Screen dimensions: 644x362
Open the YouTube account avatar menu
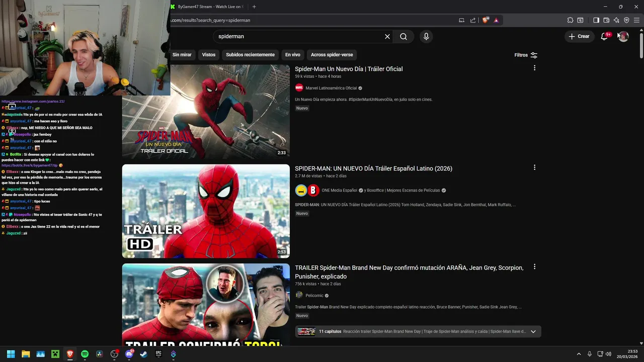pyautogui.click(x=623, y=36)
